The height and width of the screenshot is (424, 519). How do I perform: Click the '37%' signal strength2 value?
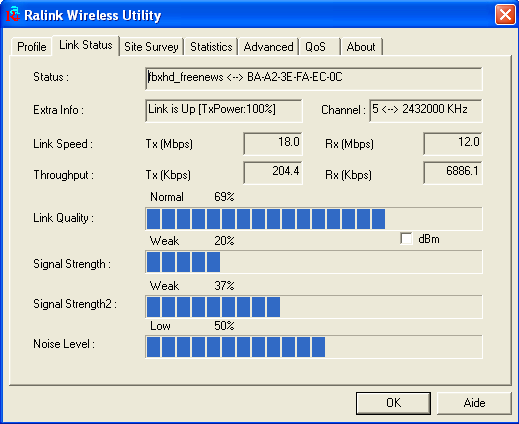224,286
